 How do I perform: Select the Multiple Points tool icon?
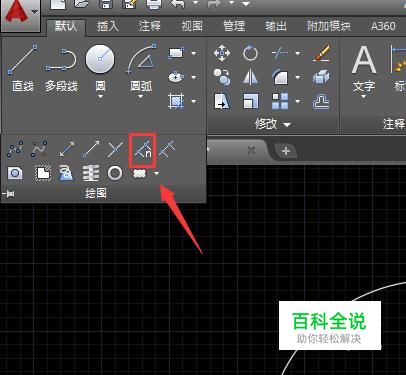coord(115,149)
